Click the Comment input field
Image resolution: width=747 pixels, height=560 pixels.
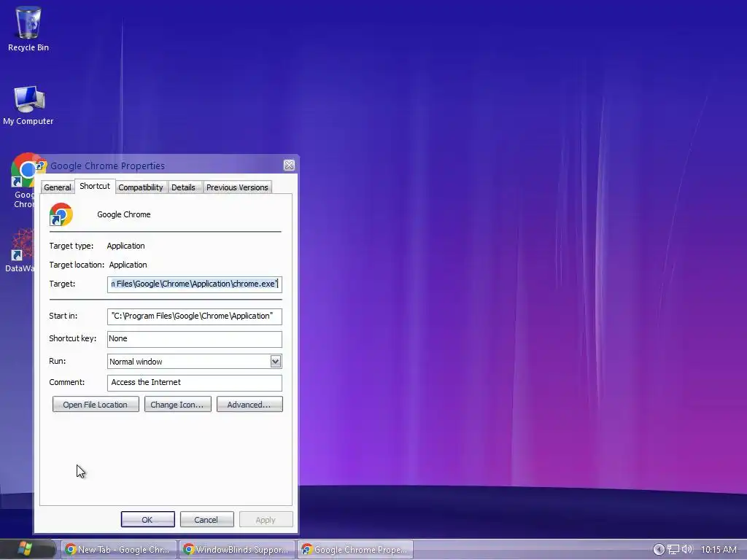194,383
